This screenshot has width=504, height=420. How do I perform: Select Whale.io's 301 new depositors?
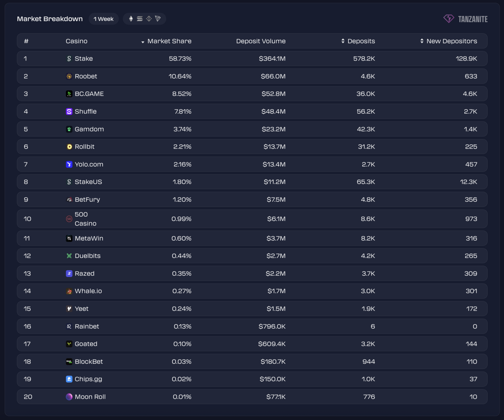(471, 291)
